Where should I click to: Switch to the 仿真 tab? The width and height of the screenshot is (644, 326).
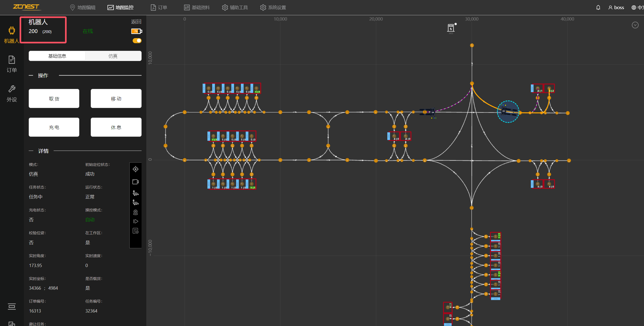113,56
